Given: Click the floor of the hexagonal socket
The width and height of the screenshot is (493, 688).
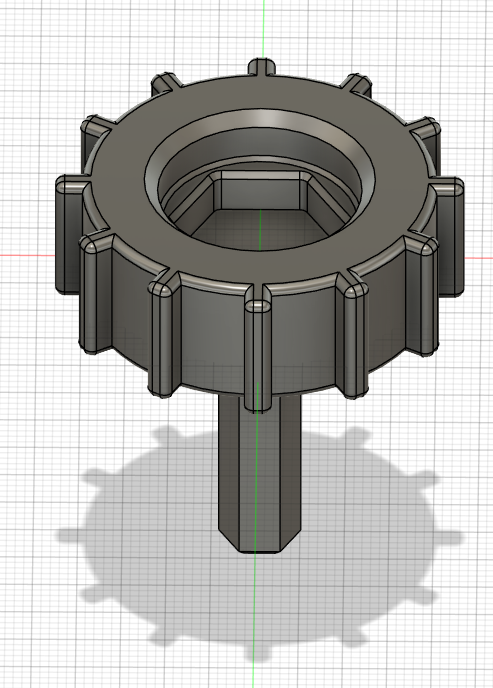Looking at the screenshot, I should 259,226.
